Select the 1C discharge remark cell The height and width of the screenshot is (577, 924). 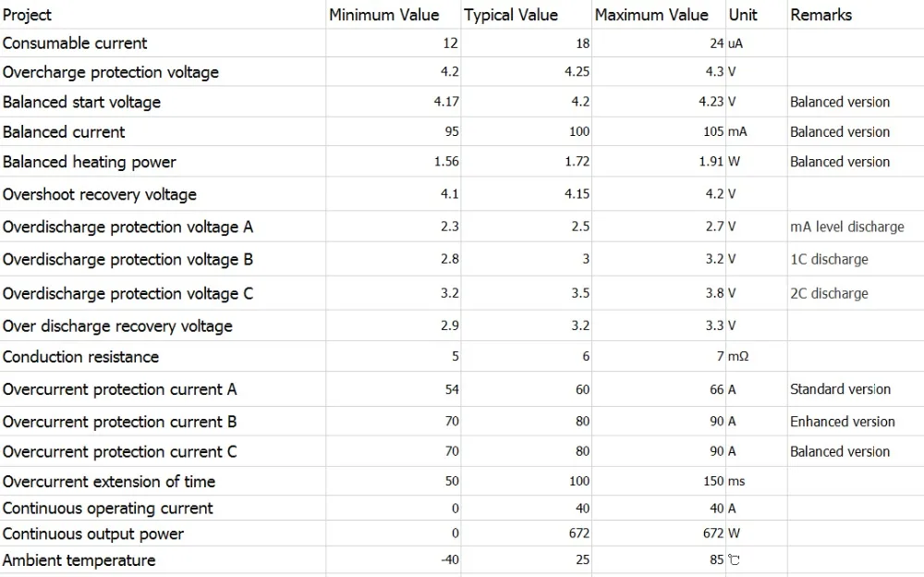tap(829, 259)
